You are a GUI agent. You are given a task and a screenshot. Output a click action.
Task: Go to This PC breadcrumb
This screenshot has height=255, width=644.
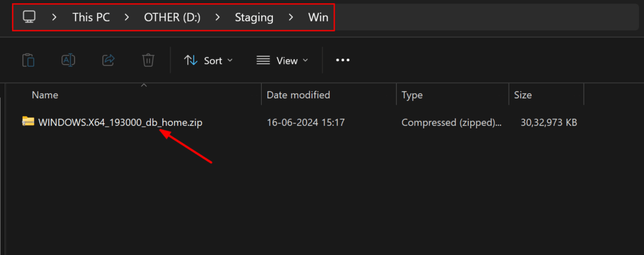pyautogui.click(x=91, y=17)
